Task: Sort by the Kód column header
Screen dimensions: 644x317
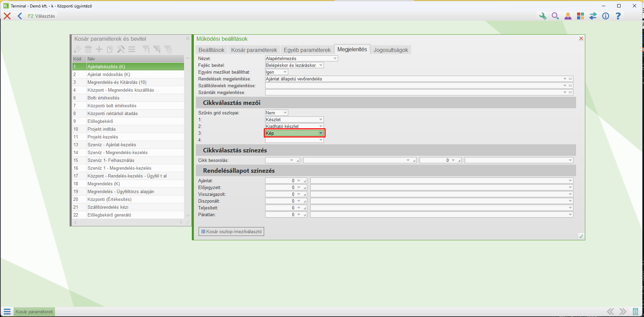Action: 79,59
